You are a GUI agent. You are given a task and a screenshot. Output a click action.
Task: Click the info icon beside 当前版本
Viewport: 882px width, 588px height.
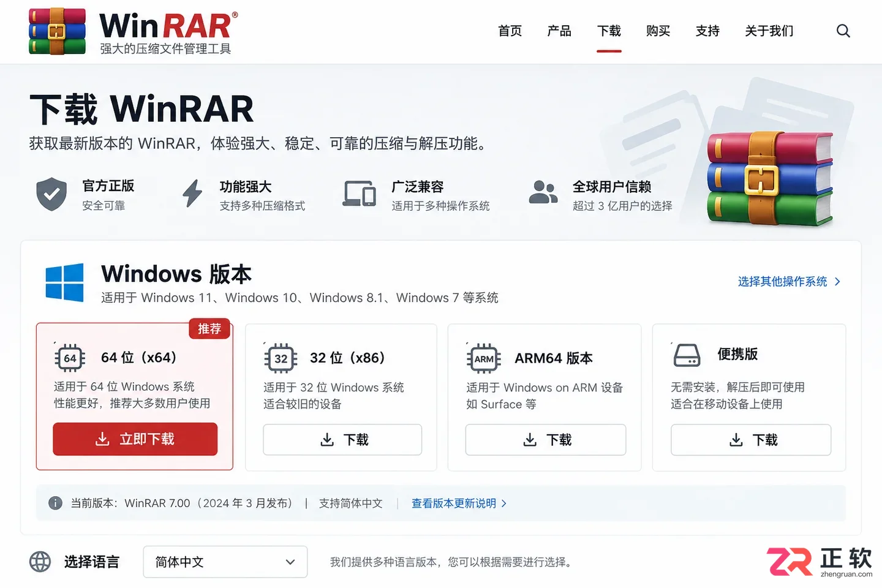[55, 503]
